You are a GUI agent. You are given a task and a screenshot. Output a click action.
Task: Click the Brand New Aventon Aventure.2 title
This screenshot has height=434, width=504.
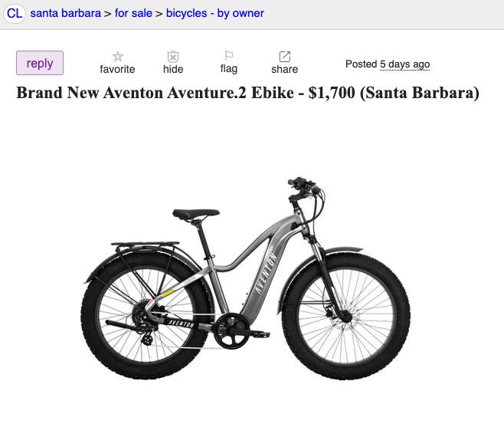click(x=132, y=93)
